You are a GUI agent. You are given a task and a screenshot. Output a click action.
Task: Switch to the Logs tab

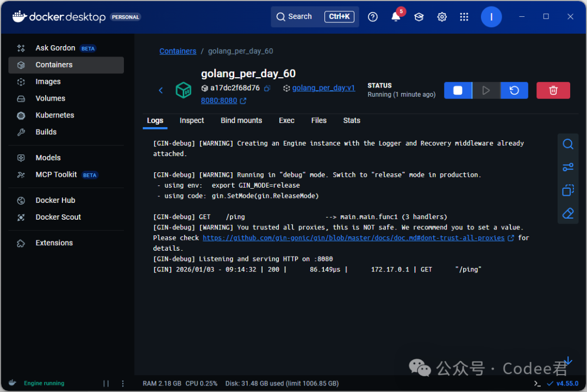(155, 121)
